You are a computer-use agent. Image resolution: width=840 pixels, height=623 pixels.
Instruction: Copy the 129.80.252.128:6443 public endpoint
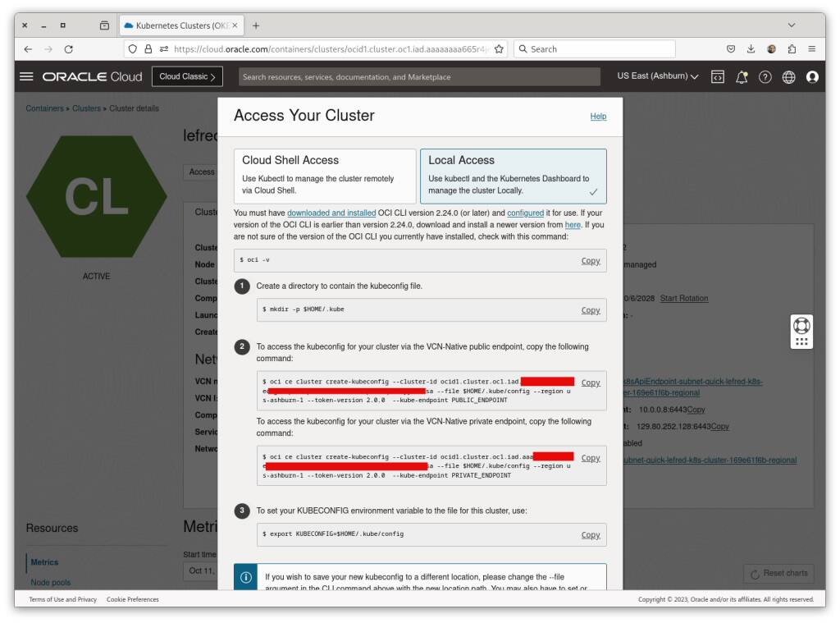click(x=719, y=426)
